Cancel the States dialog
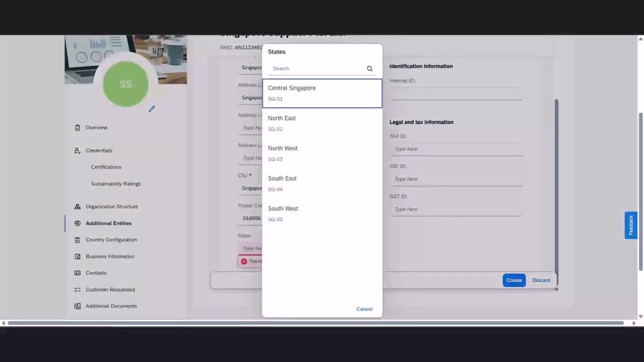644x362 pixels. 364,309
